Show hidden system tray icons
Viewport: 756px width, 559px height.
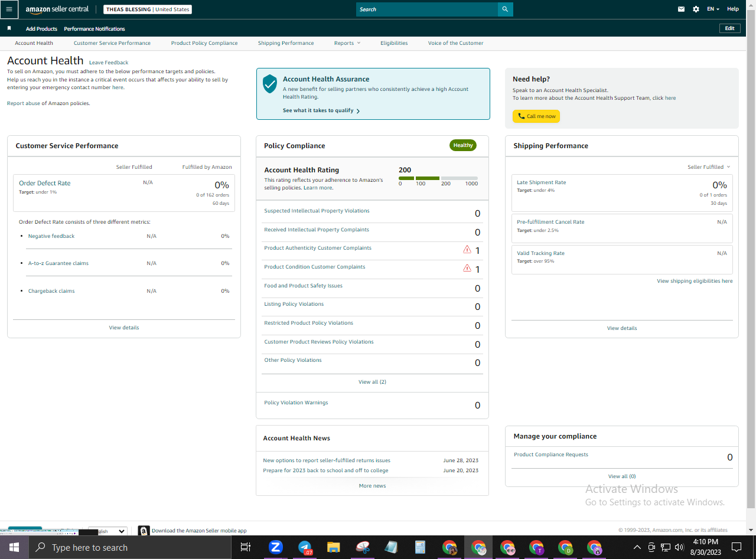(638, 547)
